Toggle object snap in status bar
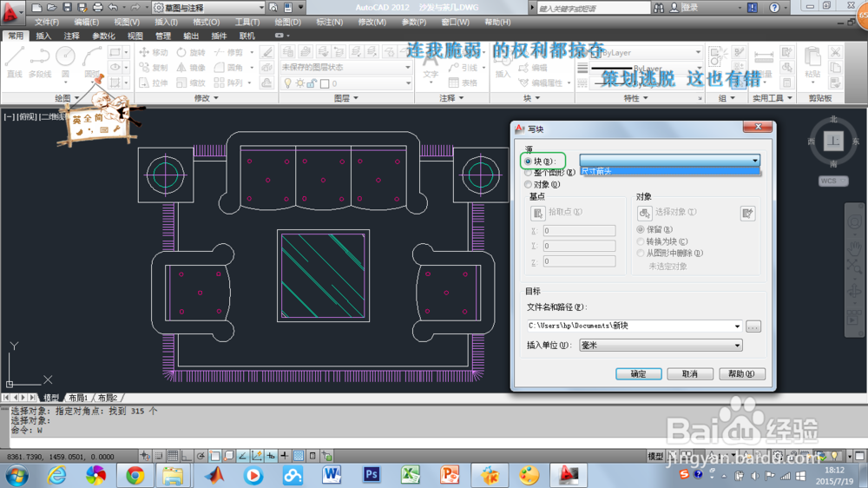The height and width of the screenshot is (488, 868). [x=214, y=456]
